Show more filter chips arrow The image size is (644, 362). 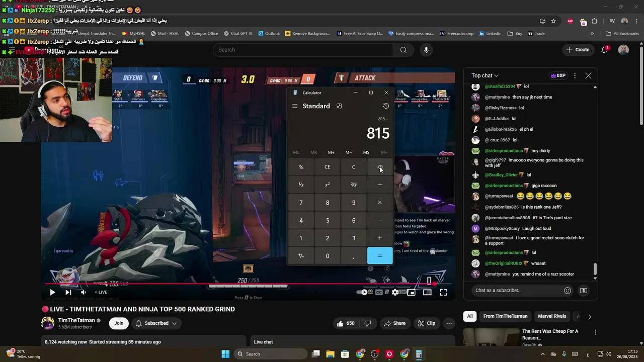point(590,317)
